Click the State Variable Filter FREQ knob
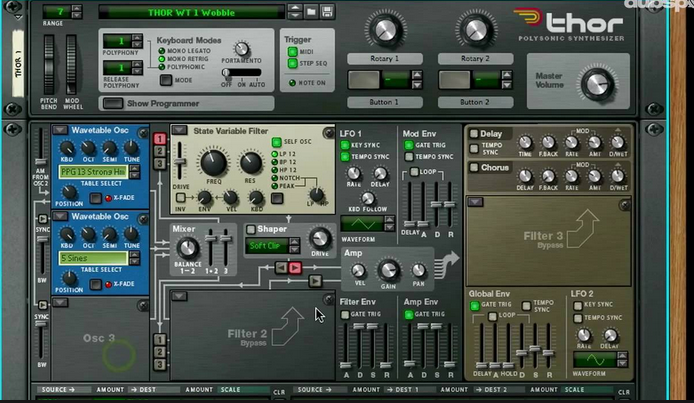694x403 pixels. (x=213, y=162)
